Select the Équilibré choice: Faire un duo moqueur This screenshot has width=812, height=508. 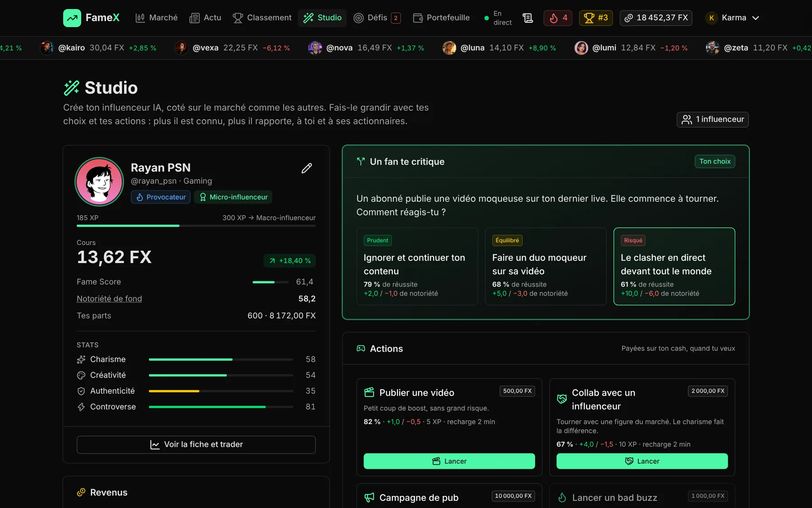coord(546,266)
